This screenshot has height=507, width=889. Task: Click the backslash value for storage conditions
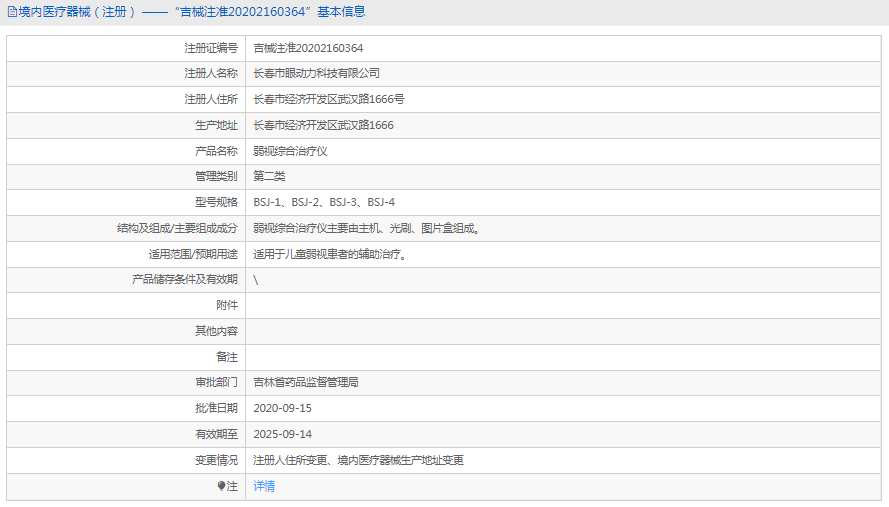256,280
